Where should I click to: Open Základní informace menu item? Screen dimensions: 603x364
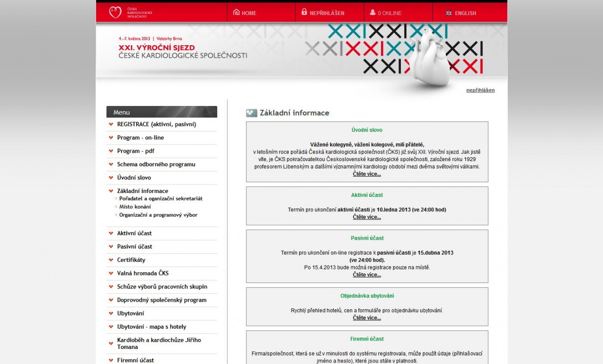143,191
